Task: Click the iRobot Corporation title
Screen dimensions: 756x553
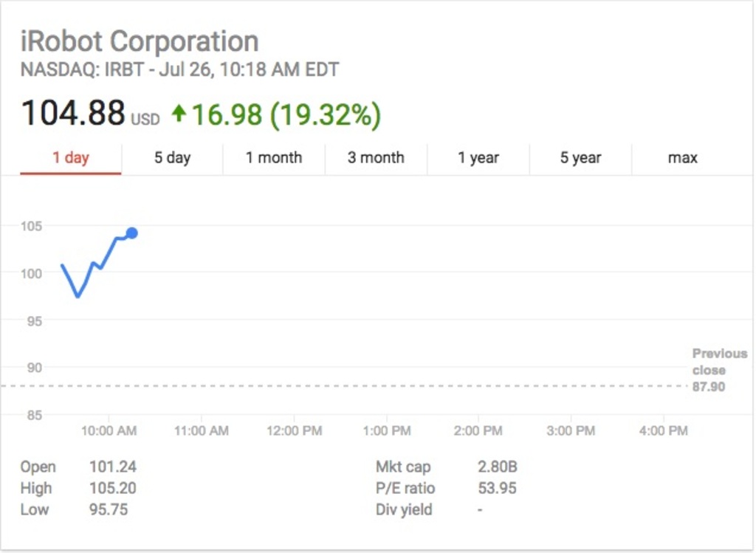Action: pyautogui.click(x=140, y=41)
